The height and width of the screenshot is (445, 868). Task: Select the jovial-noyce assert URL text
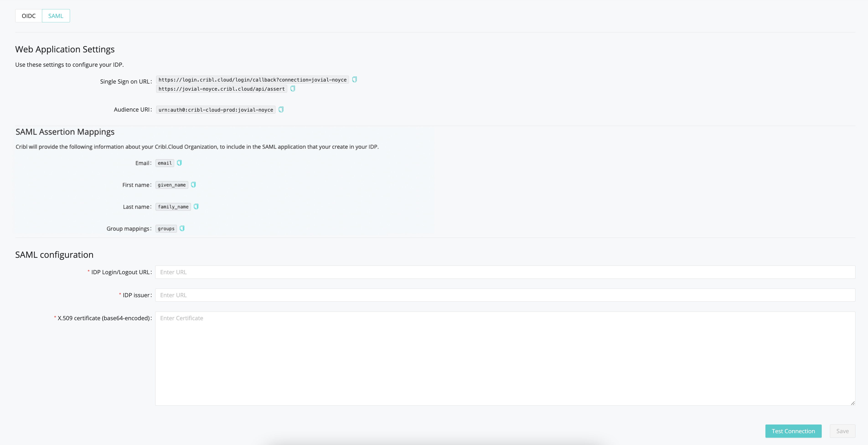point(221,89)
